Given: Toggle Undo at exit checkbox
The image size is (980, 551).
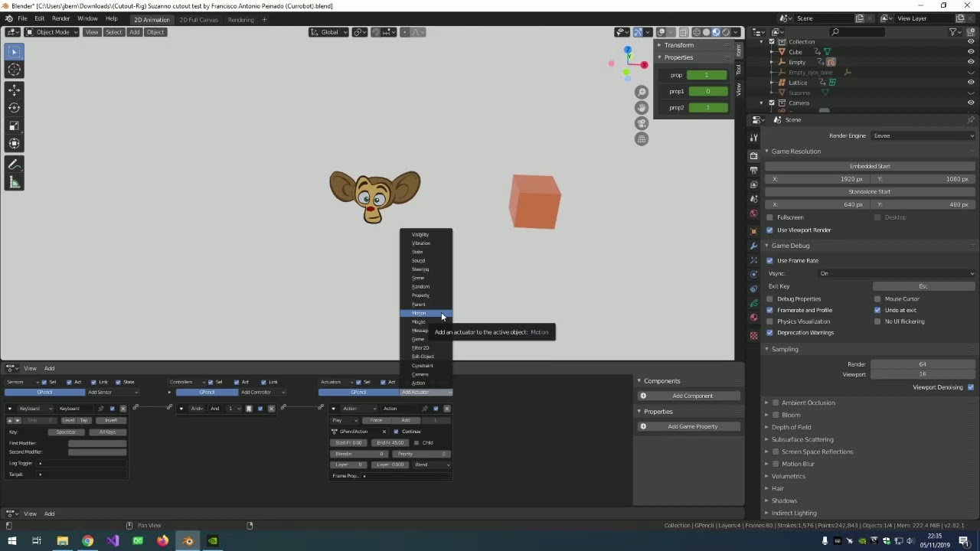Looking at the screenshot, I should pyautogui.click(x=877, y=310).
